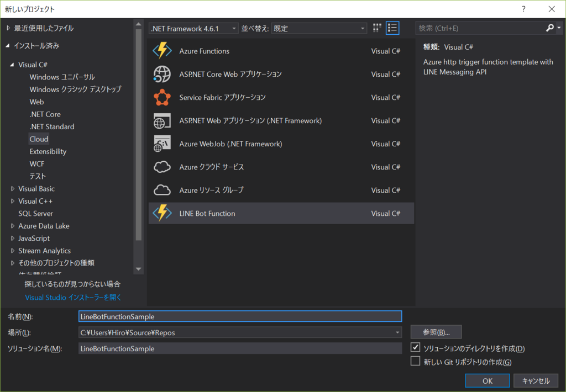Viewport: 566px width, 392px height.
Task: Expand the Visual Basic node
Action: click(x=13, y=189)
